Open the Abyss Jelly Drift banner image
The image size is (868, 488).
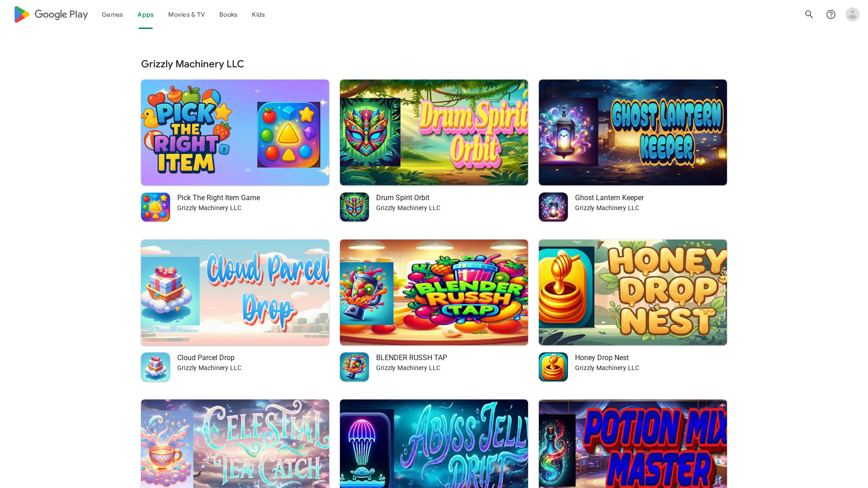coord(434,444)
